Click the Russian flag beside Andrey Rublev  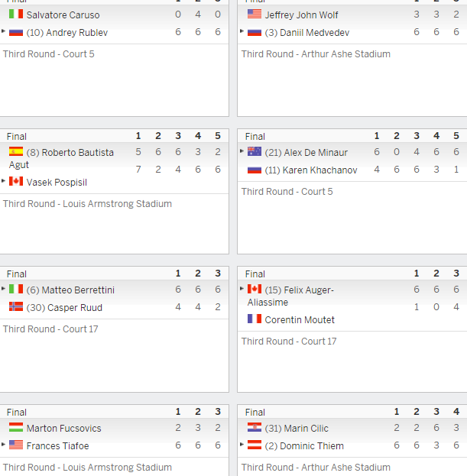tap(16, 32)
